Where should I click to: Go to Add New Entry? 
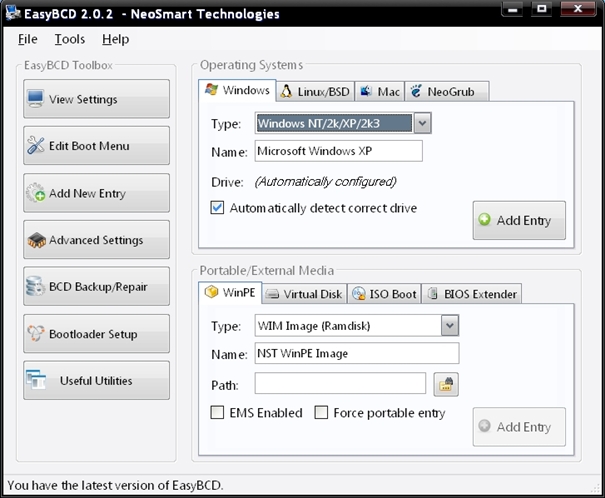(x=96, y=192)
